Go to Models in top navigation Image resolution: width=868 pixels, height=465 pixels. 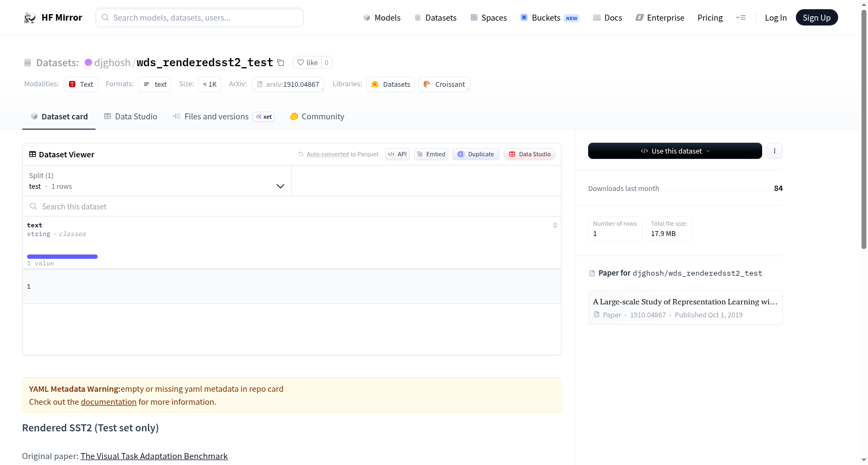382,17
